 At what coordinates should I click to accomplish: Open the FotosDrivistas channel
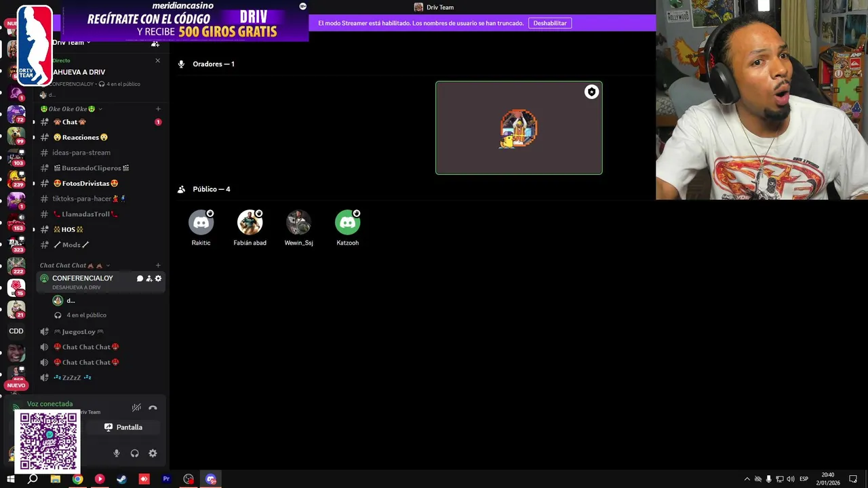coord(100,184)
